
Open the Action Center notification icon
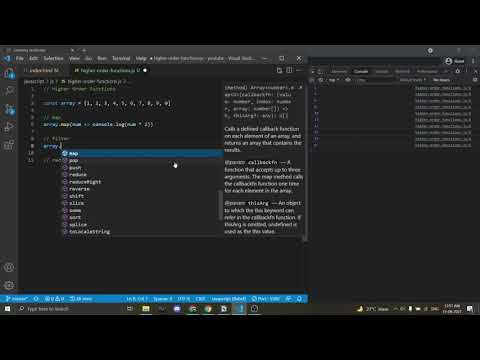point(470,309)
